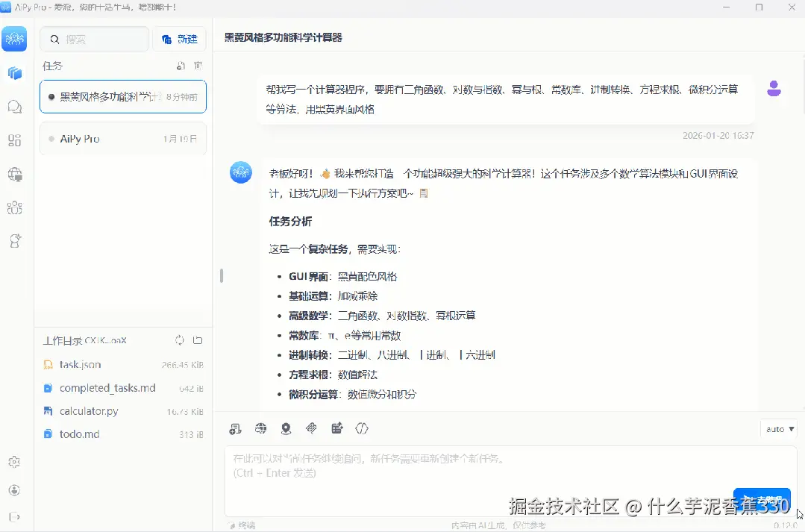
Task: Click the list-with-arrow icon in input toolbar
Action: point(336,428)
